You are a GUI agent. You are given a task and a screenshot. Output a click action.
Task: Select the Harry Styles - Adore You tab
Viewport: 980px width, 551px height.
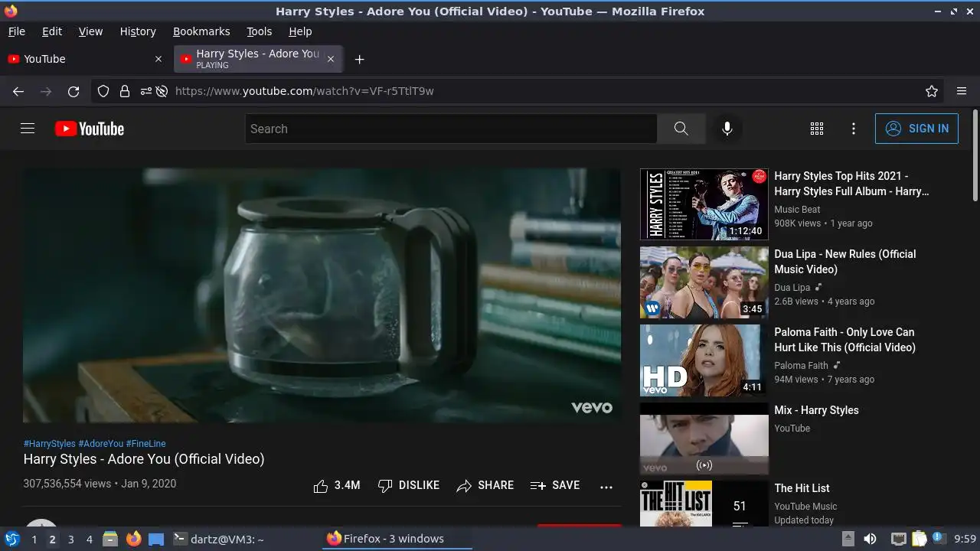pyautogui.click(x=259, y=59)
